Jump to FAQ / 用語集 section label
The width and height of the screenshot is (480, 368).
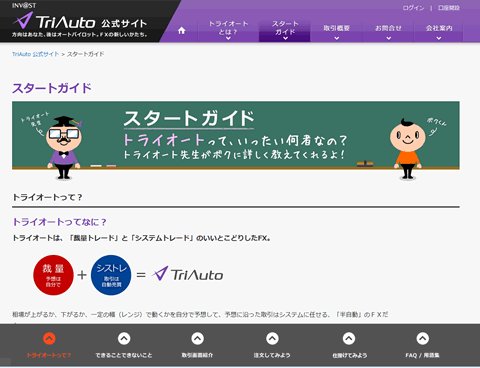point(422,355)
